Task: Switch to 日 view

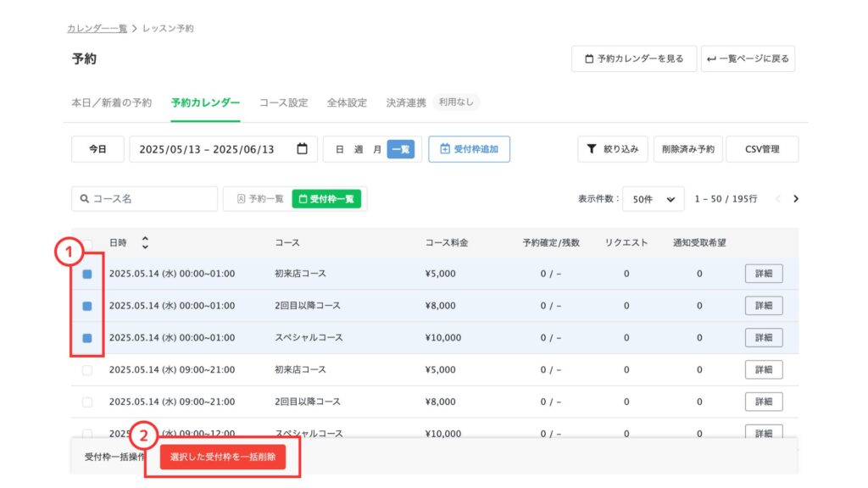Action: (340, 149)
